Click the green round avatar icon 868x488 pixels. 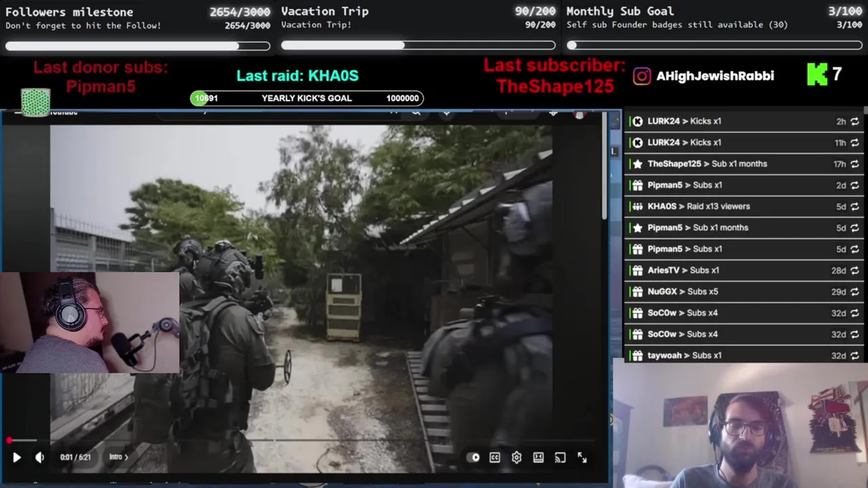[x=35, y=102]
